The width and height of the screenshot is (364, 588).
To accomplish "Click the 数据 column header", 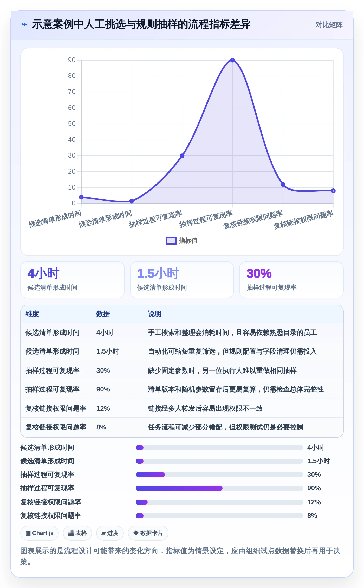I will point(103,314).
